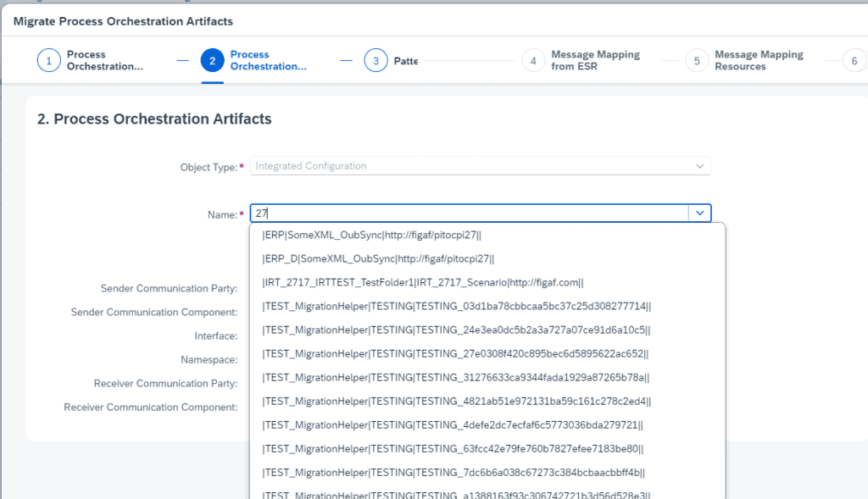Click the Migrate Process Orchestration Artifacts title
This screenshot has height=499, width=868.
pyautogui.click(x=123, y=21)
